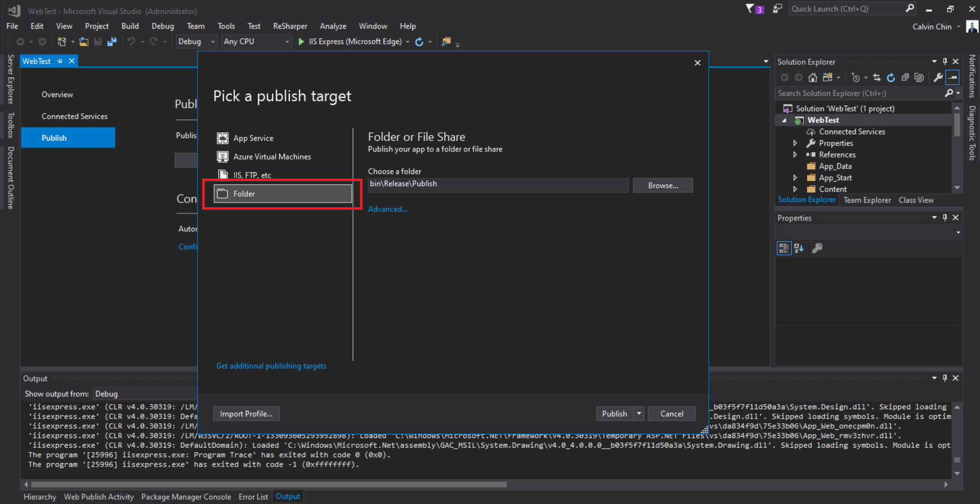Click the Save All toolbar icon
This screenshot has height=504, width=980.
(x=112, y=41)
